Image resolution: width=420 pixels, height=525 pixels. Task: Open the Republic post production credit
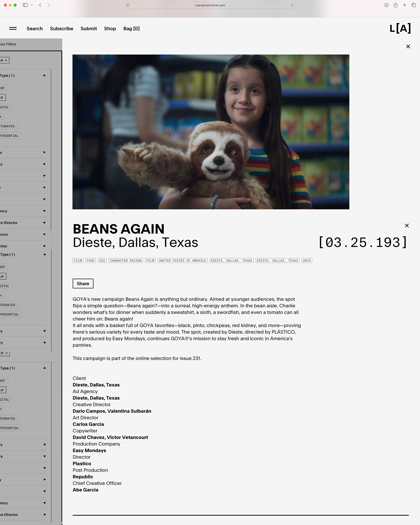click(x=83, y=477)
